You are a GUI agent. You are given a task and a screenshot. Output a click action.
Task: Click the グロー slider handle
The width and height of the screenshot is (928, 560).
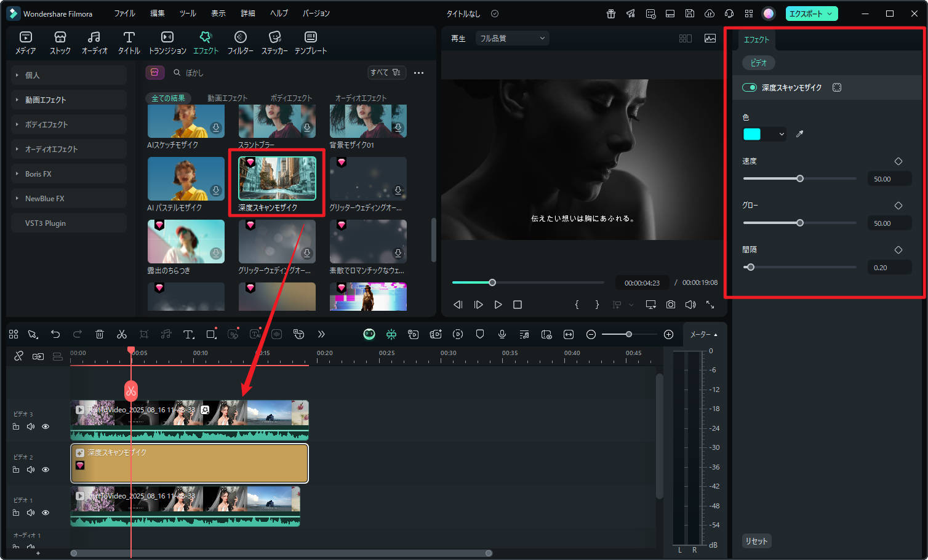(800, 223)
